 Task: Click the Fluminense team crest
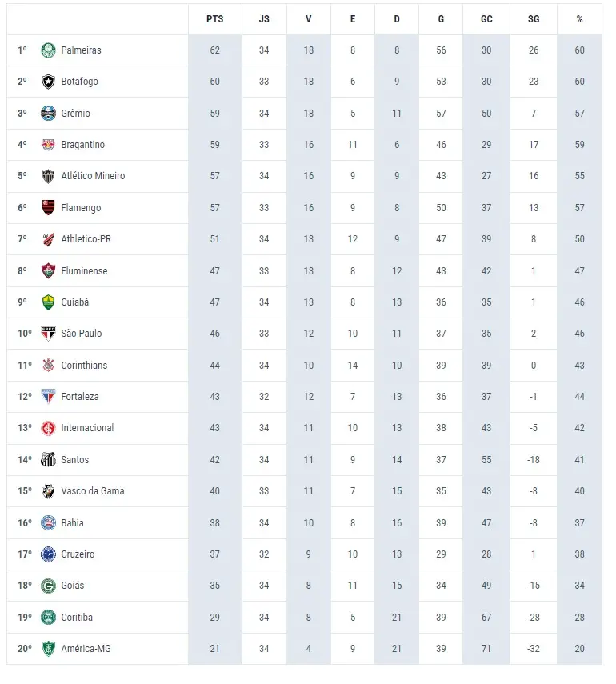(48, 271)
